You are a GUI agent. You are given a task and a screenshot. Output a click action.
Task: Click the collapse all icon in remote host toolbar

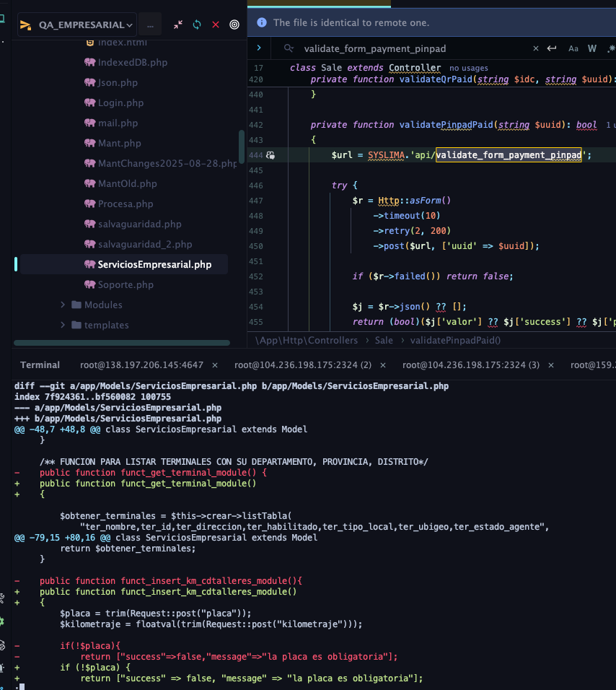coord(178,25)
